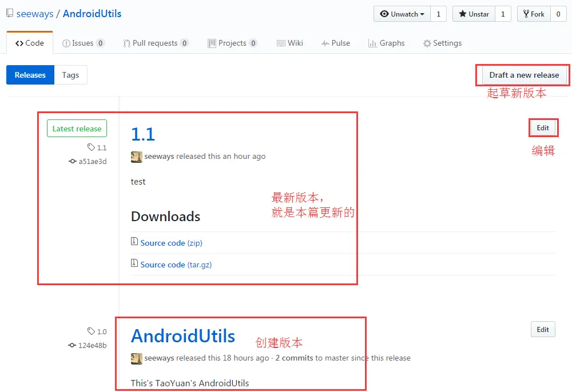
Task: Click the repository book icon beside seeways
Action: pos(10,14)
